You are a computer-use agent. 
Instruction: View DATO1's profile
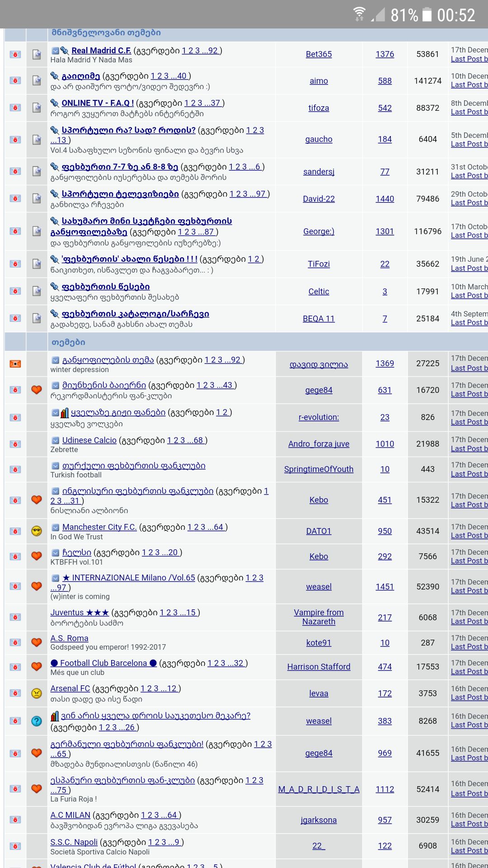click(319, 531)
